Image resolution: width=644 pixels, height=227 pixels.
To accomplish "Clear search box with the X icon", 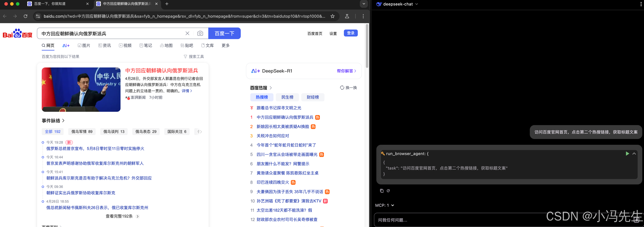I will click(187, 33).
